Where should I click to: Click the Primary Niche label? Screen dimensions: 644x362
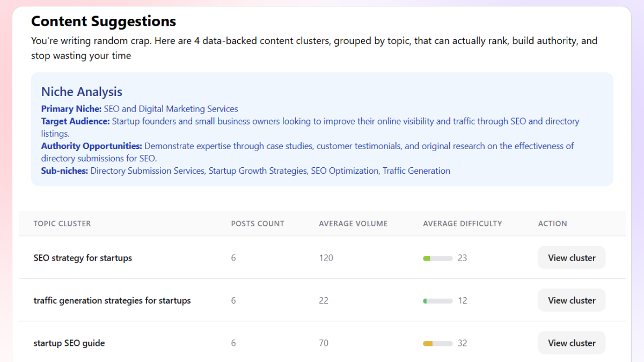(71, 109)
